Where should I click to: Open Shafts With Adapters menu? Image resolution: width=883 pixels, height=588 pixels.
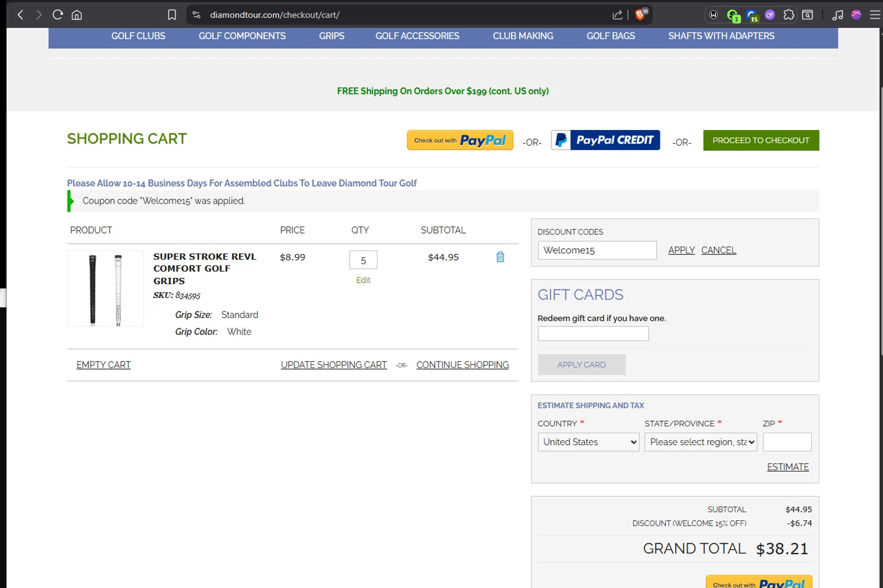(x=721, y=36)
